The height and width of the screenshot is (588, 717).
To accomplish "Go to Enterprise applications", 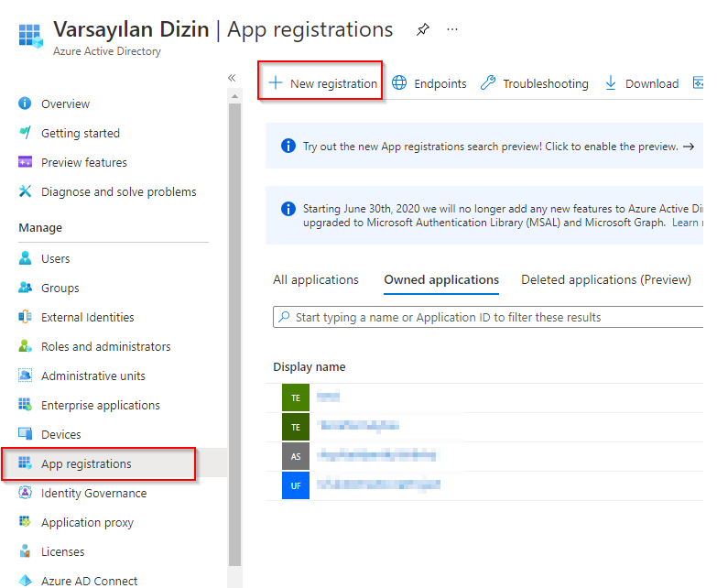I will tap(100, 405).
